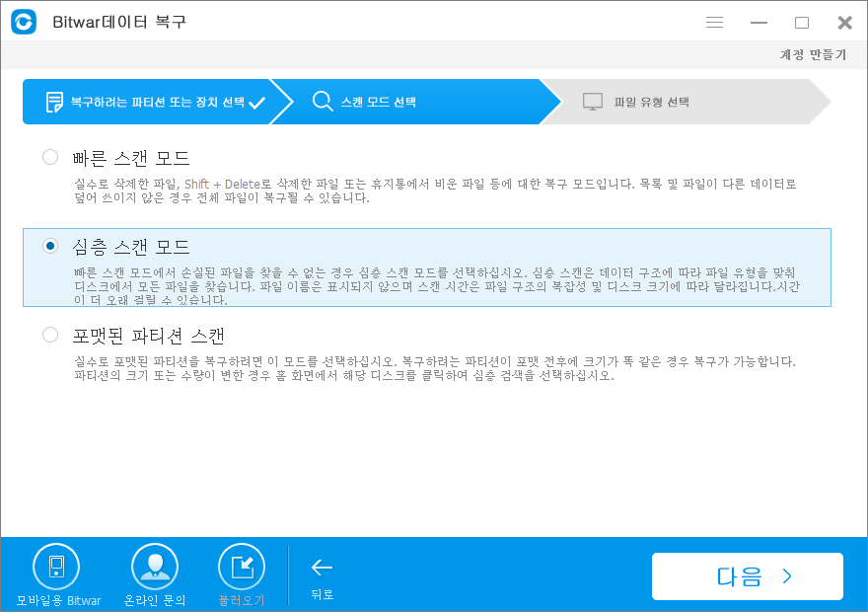Select 포맷된 파티션 스캔 radio button
This screenshot has height=612, width=868.
(x=50, y=335)
